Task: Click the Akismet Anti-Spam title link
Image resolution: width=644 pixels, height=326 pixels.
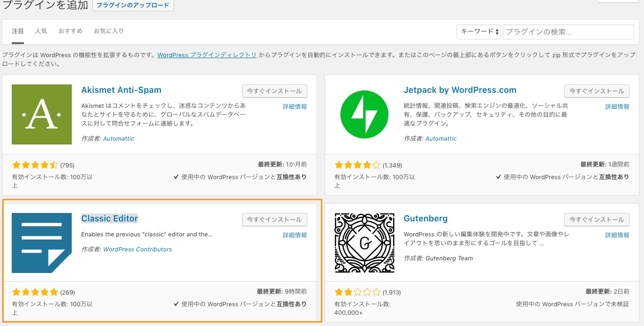Action: pos(121,90)
